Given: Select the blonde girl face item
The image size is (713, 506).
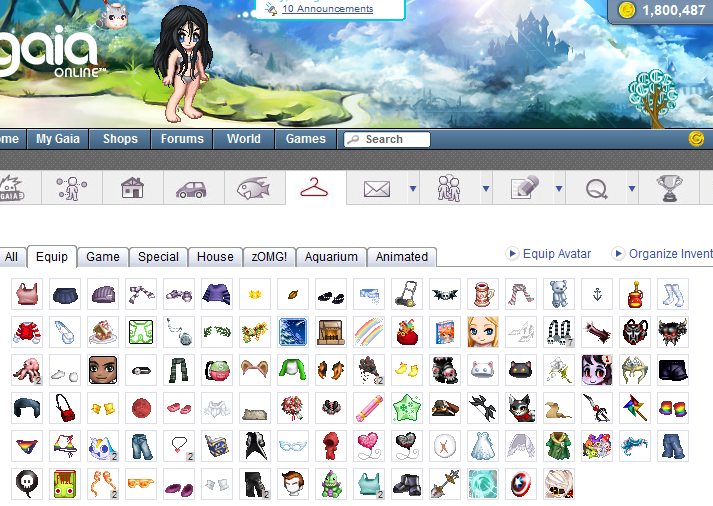Looking at the screenshot, I should click(x=482, y=332).
